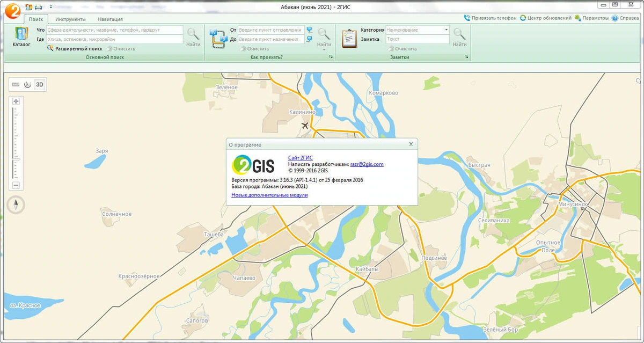Expand dropdown arrow under route Найти button
The height and width of the screenshot is (343, 644).
click(x=324, y=50)
